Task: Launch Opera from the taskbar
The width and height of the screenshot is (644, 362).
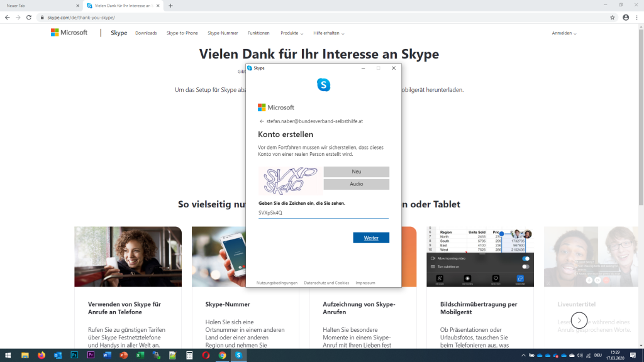Action: coord(206,356)
